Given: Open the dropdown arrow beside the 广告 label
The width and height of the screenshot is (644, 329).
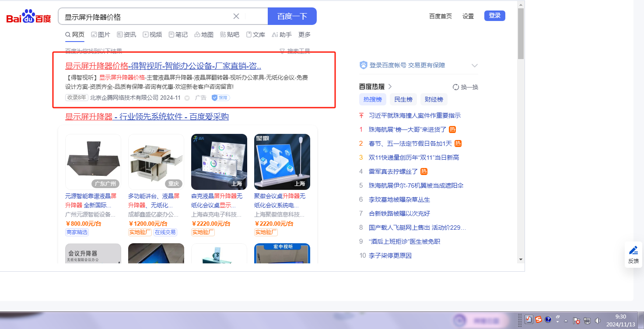Looking at the screenshot, I should (187, 98).
